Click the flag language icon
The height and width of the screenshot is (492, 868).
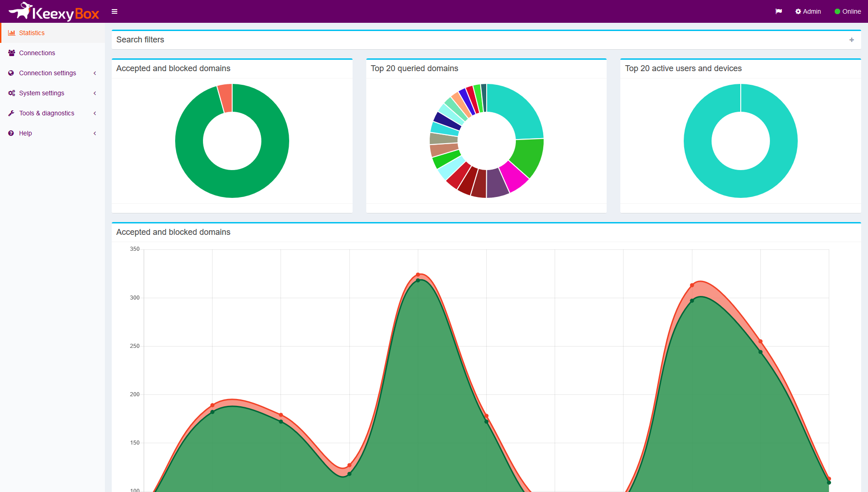(779, 11)
